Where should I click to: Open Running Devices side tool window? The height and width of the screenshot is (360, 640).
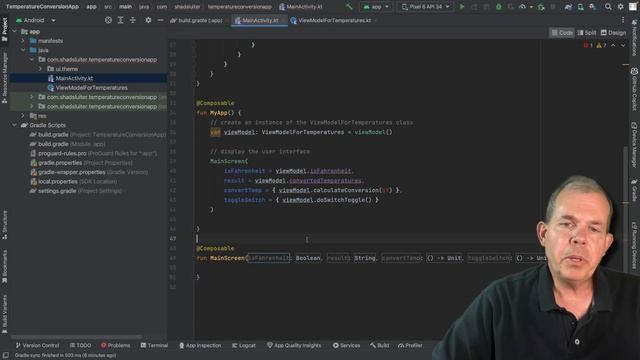[634, 245]
